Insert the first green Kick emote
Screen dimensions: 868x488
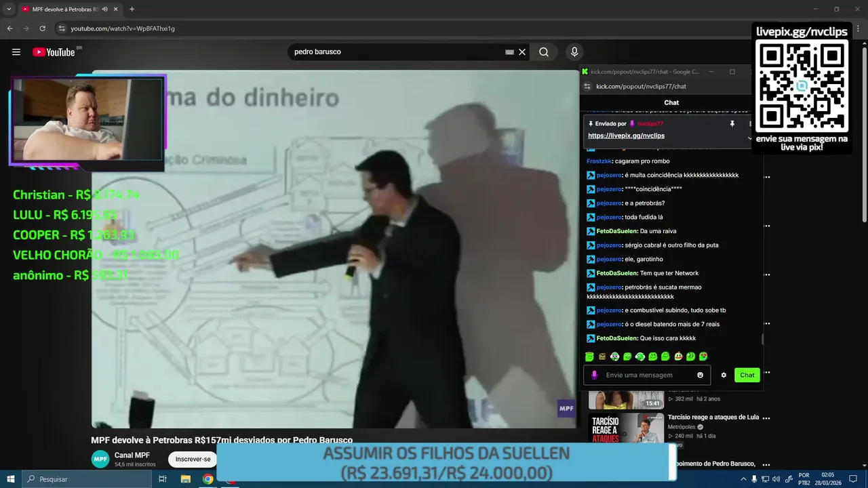pyautogui.click(x=589, y=357)
